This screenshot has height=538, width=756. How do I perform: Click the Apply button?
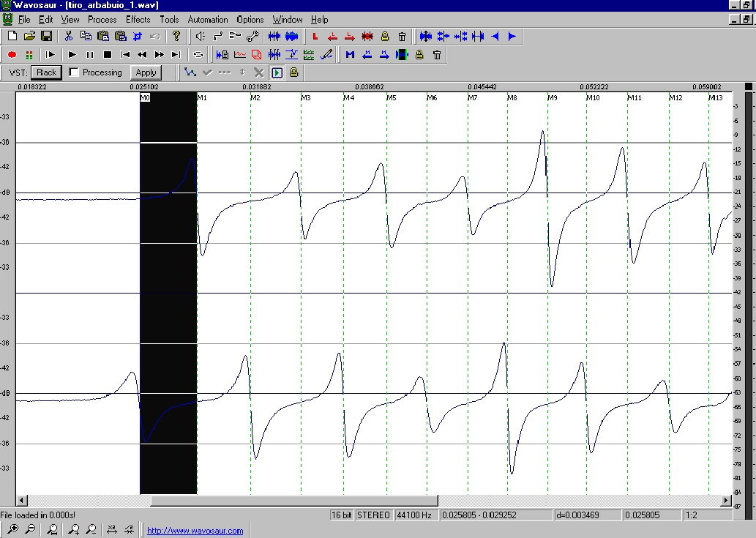click(x=146, y=72)
